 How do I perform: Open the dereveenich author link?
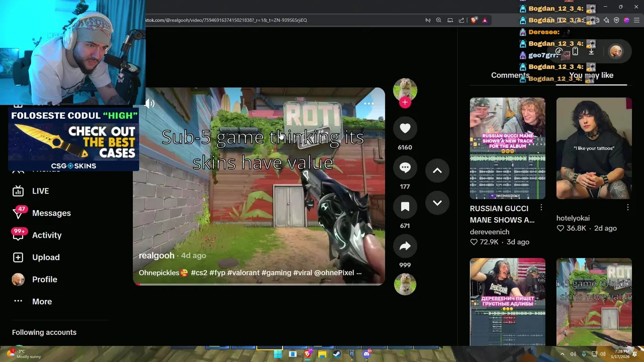pos(490,232)
